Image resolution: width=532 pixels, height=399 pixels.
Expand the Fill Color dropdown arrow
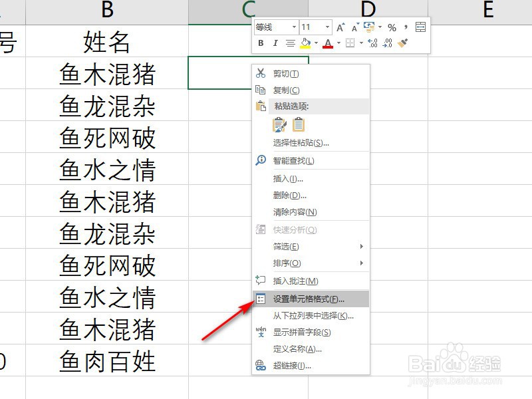(x=316, y=42)
